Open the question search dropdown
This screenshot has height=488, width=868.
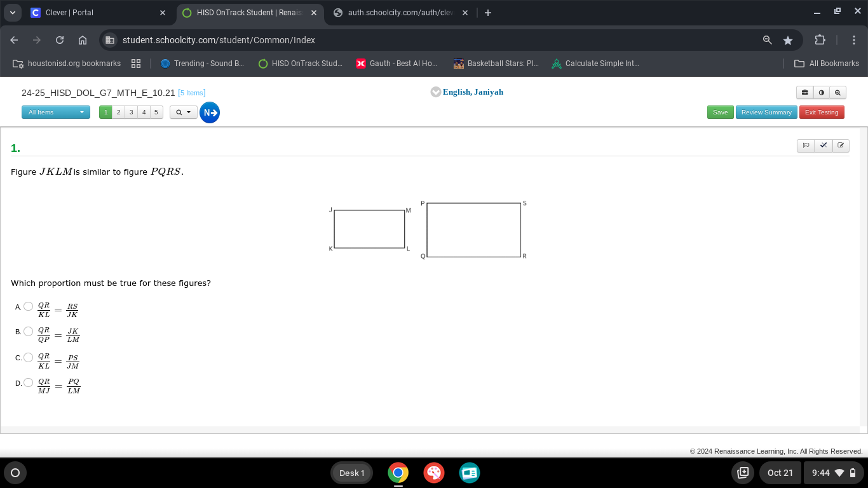[183, 112]
